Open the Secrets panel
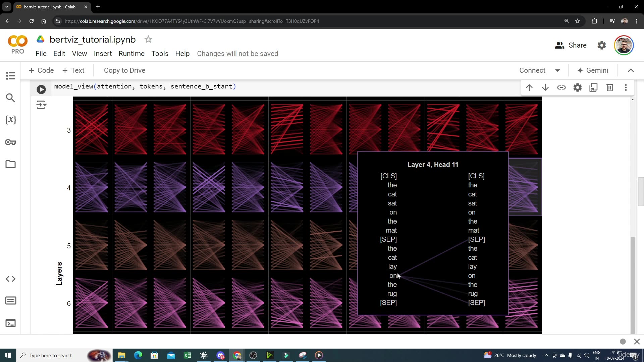Viewport: 644px width, 362px height. [x=10, y=142]
